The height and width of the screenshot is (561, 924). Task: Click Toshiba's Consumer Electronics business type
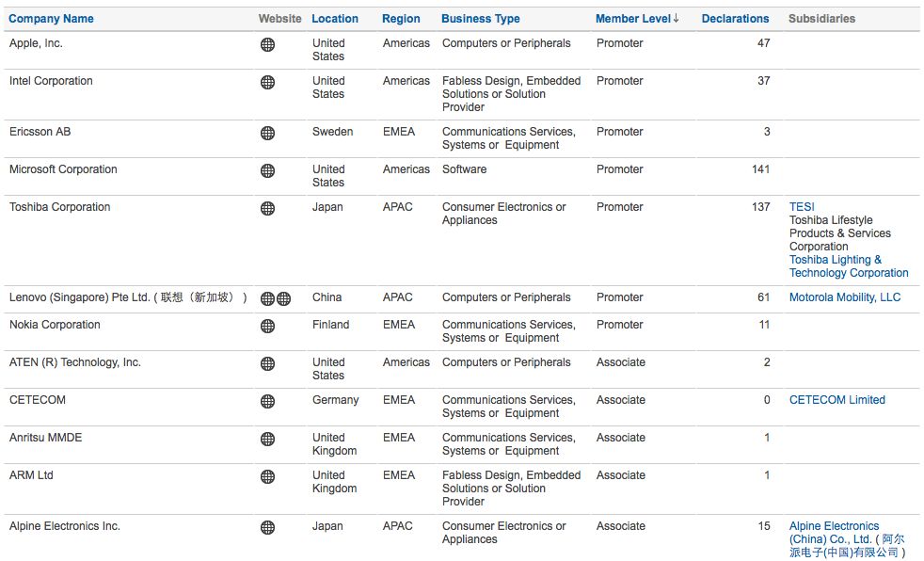click(x=503, y=214)
